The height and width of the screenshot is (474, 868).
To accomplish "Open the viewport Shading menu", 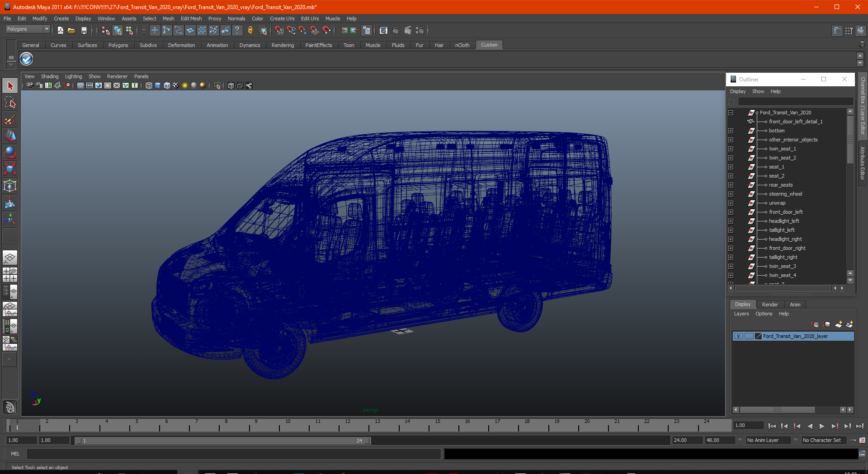I will click(50, 76).
